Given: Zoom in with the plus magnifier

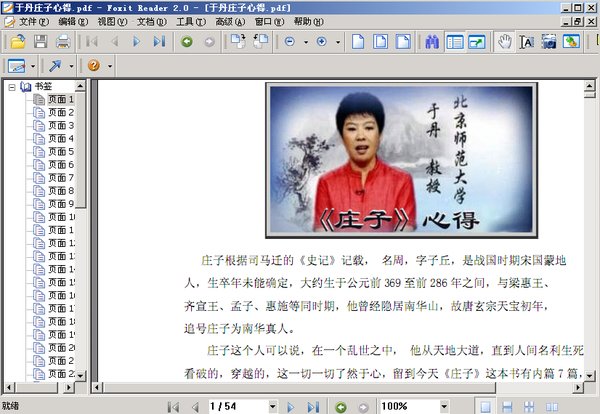Looking at the screenshot, I should pyautogui.click(x=322, y=41).
